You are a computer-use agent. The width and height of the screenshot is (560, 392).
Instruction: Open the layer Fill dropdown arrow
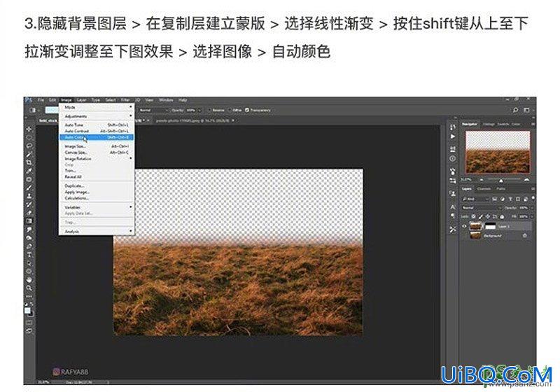[532, 217]
